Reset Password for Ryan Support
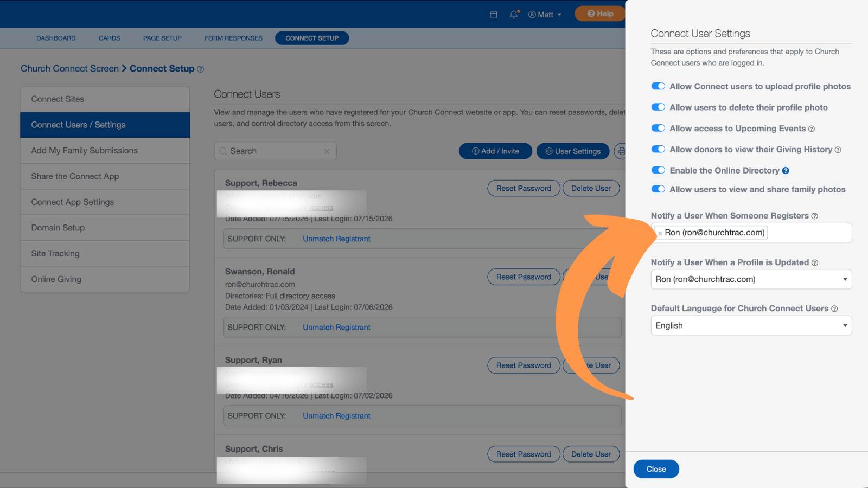The width and height of the screenshot is (868, 488). 524,365
